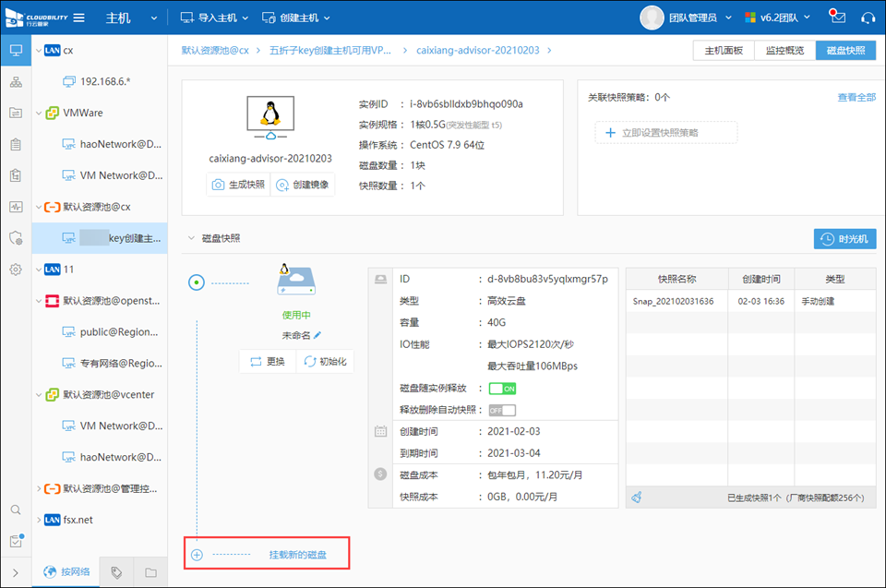Open the settings gear in left sidebar
Image resolution: width=886 pixels, height=588 pixels.
16,270
